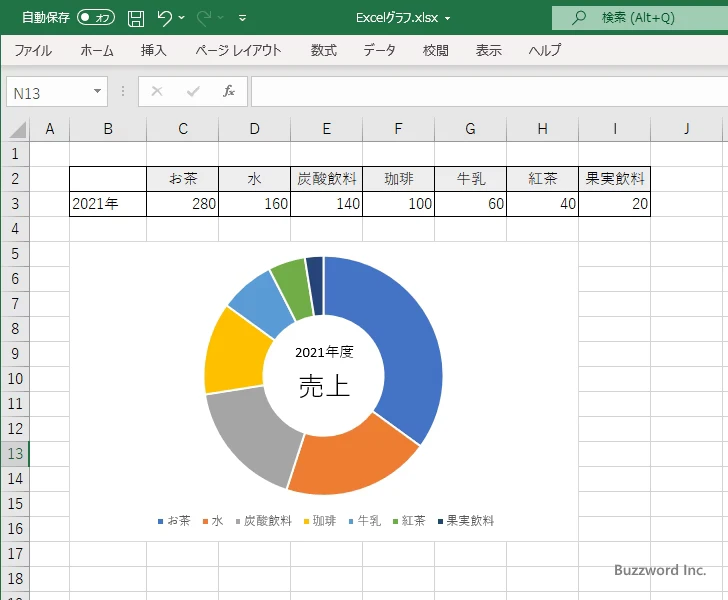Image resolution: width=728 pixels, height=600 pixels.
Task: Click the search box 検索 (Alt+Q)
Action: coord(640,18)
